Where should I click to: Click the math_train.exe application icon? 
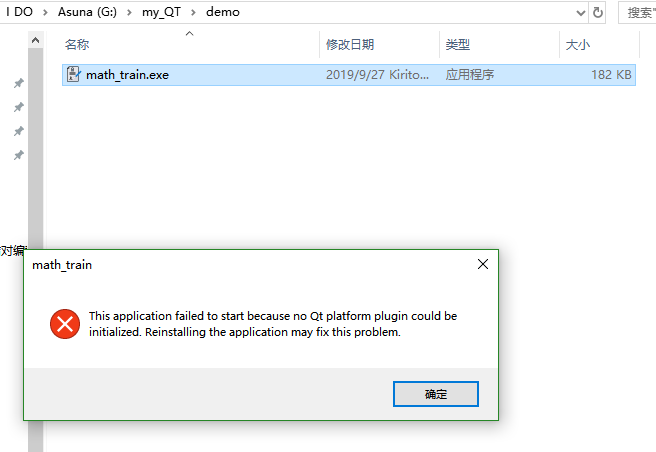click(73, 74)
